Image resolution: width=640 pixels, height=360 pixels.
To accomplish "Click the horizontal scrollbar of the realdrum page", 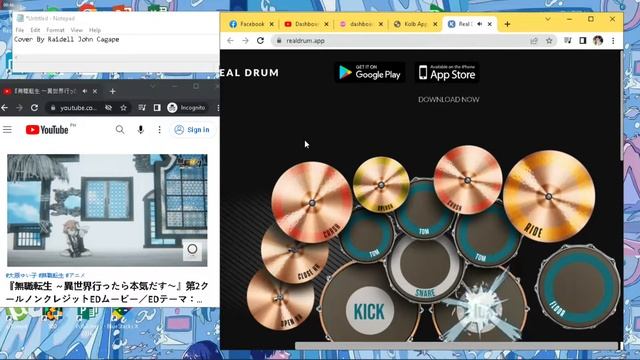I will pyautogui.click(x=456, y=346).
